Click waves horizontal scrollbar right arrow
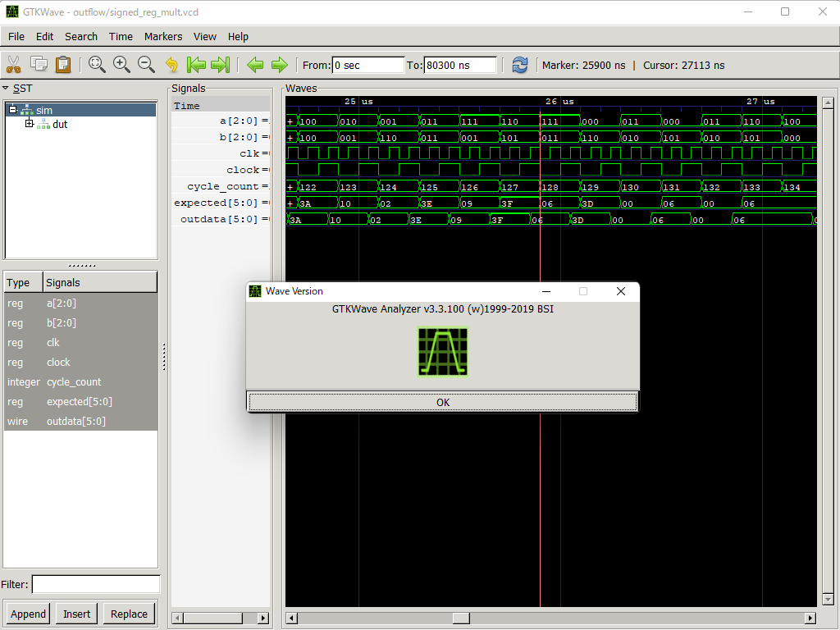This screenshot has height=630, width=840. point(810,619)
